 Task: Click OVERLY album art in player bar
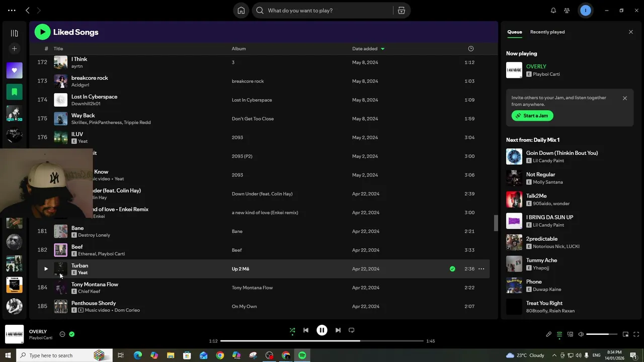[14, 334]
